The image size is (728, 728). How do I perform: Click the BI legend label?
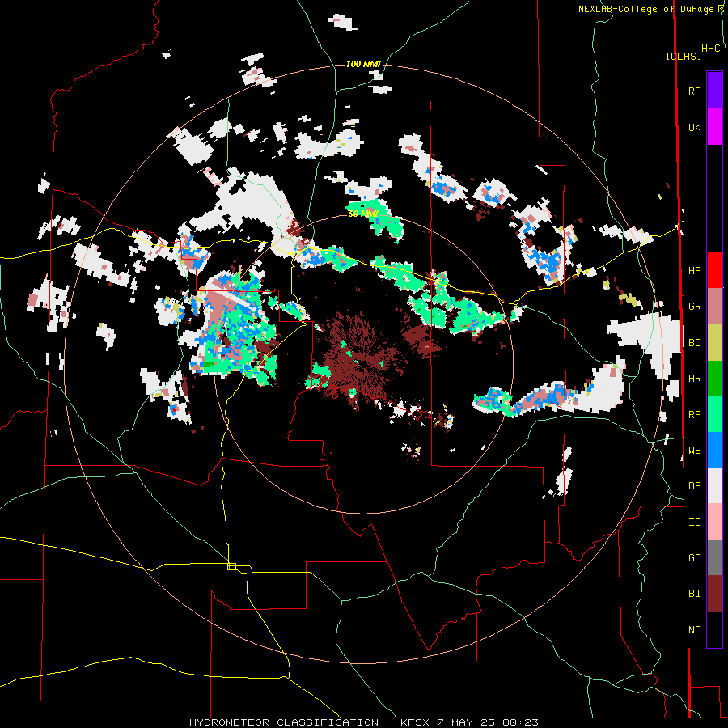click(x=694, y=594)
